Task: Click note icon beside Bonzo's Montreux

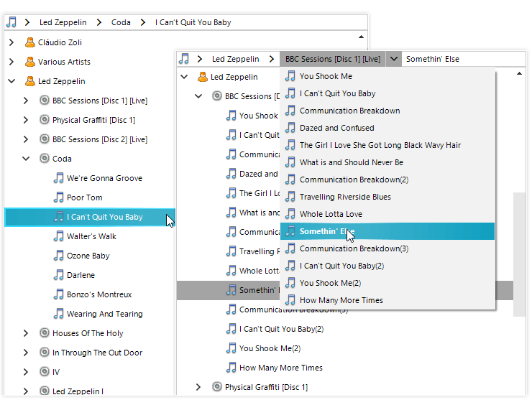Action: pos(59,294)
